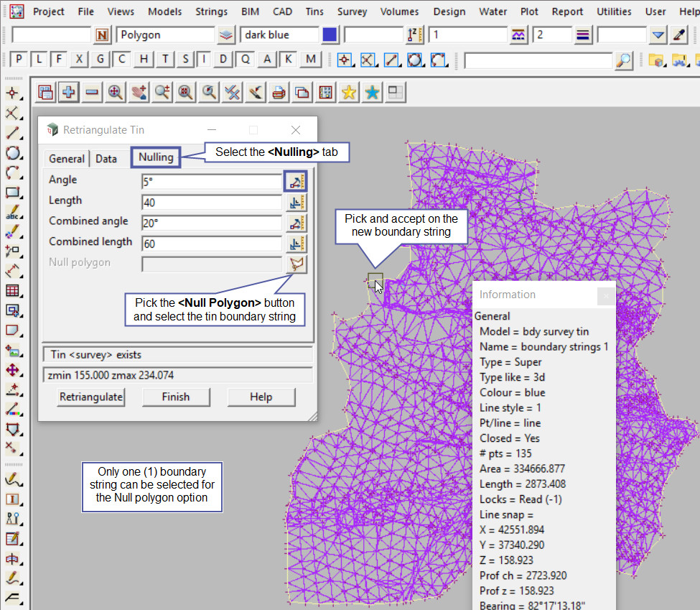Switch to the Nulling tab
This screenshot has height=610, width=700.
pos(156,157)
